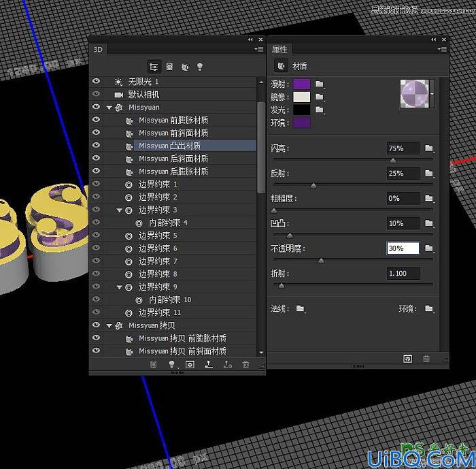Open specular (镜像) texture folder icon
This screenshot has width=476, height=469.
(x=320, y=97)
